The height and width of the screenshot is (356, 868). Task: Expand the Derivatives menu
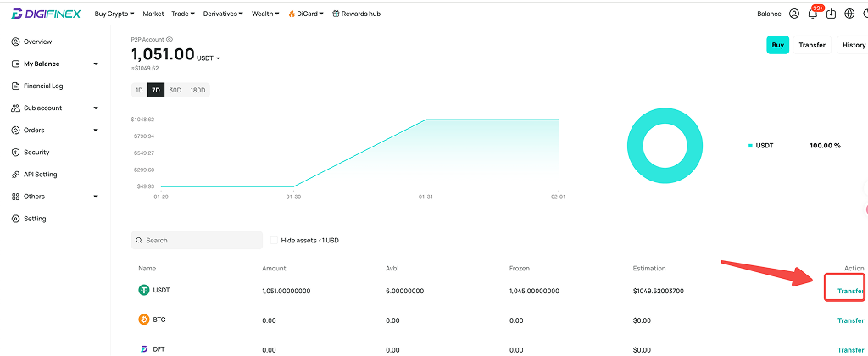click(223, 14)
